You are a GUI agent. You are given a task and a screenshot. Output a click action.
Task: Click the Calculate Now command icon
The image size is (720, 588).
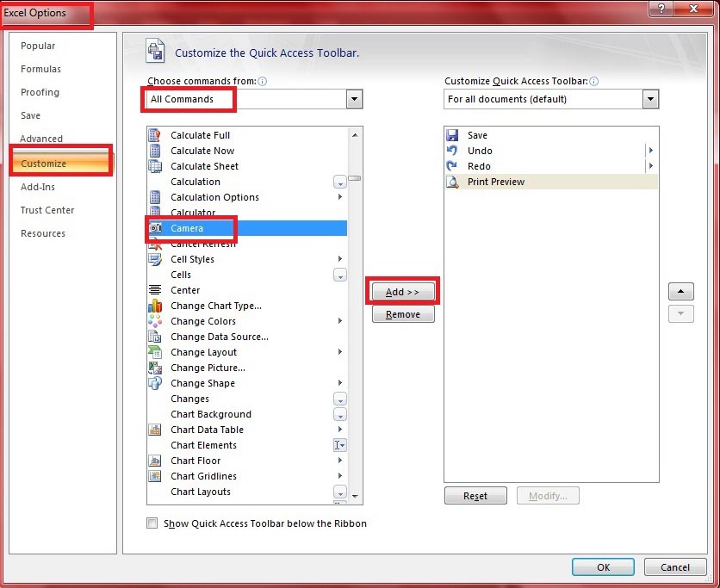(155, 151)
